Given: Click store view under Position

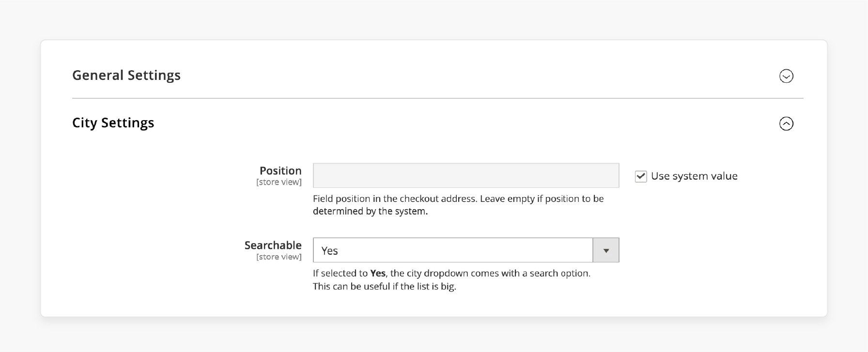Looking at the screenshot, I should pyautogui.click(x=279, y=182).
